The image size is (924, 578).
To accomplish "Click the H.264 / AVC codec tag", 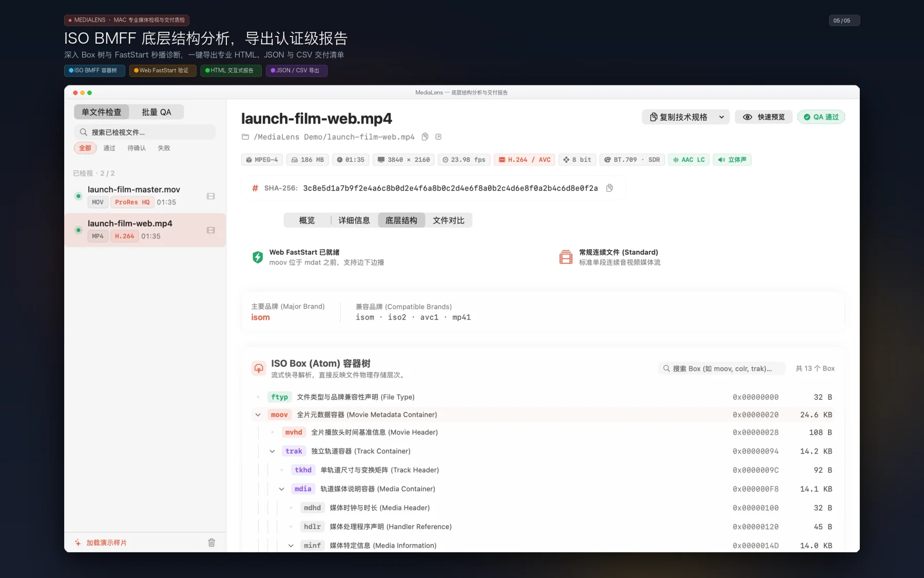I will pyautogui.click(x=524, y=160).
